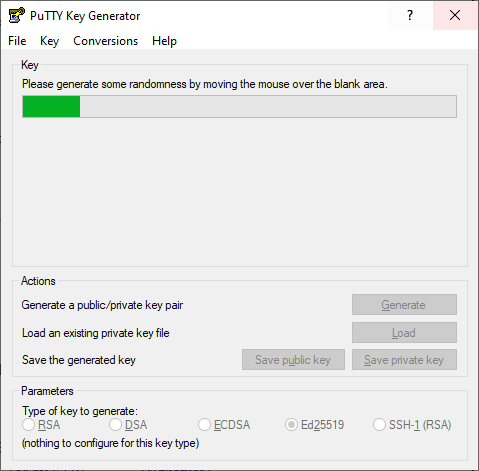Click the Generate button
The image size is (479, 471).
[x=404, y=304]
